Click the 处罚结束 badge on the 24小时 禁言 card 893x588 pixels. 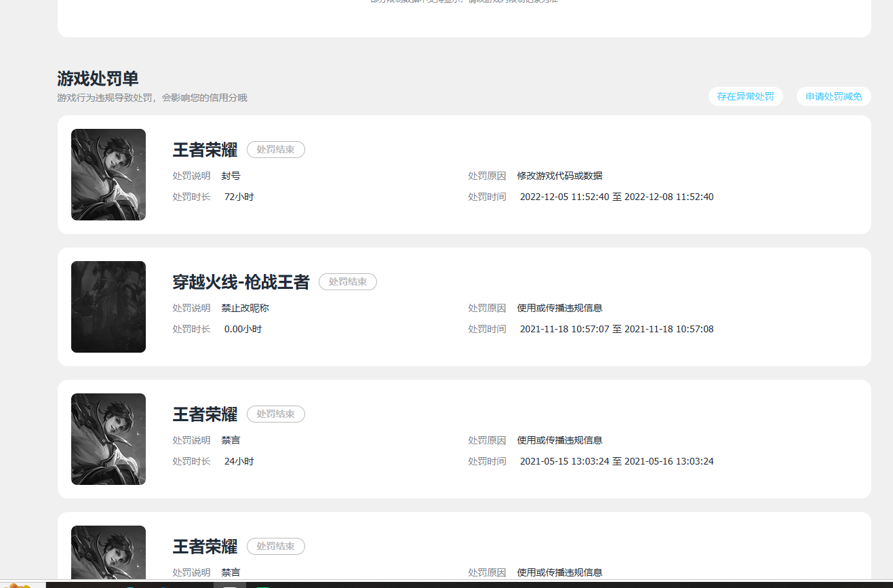[276, 414]
